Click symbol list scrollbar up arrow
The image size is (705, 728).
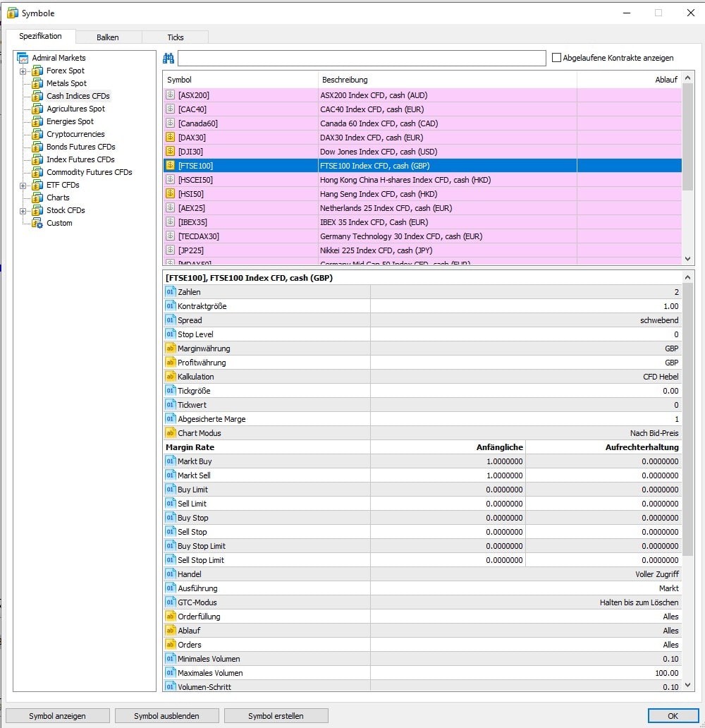(688, 78)
